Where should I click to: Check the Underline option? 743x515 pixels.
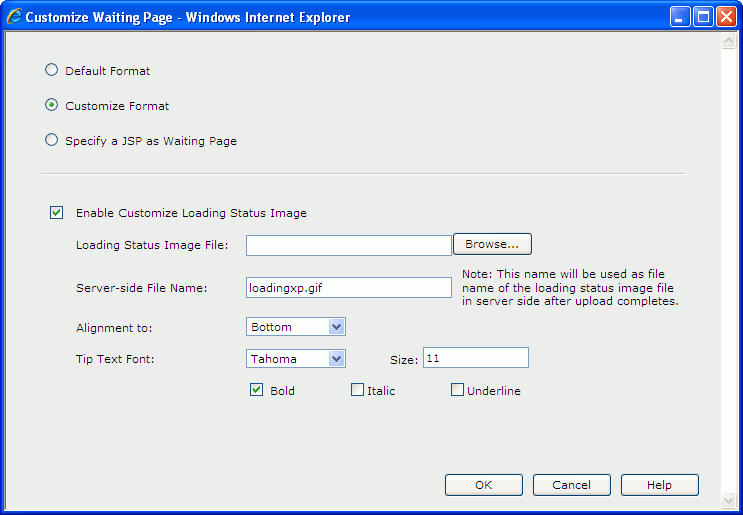point(457,390)
